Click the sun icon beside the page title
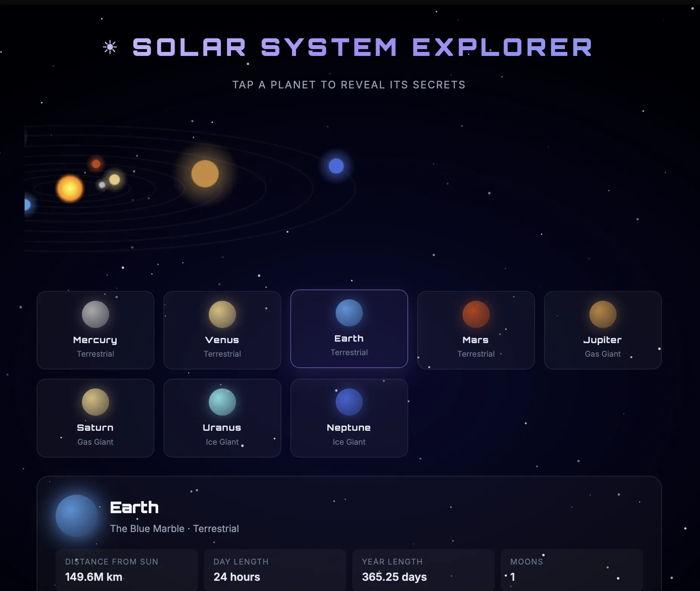The width and height of the screenshot is (700, 591). click(x=110, y=47)
